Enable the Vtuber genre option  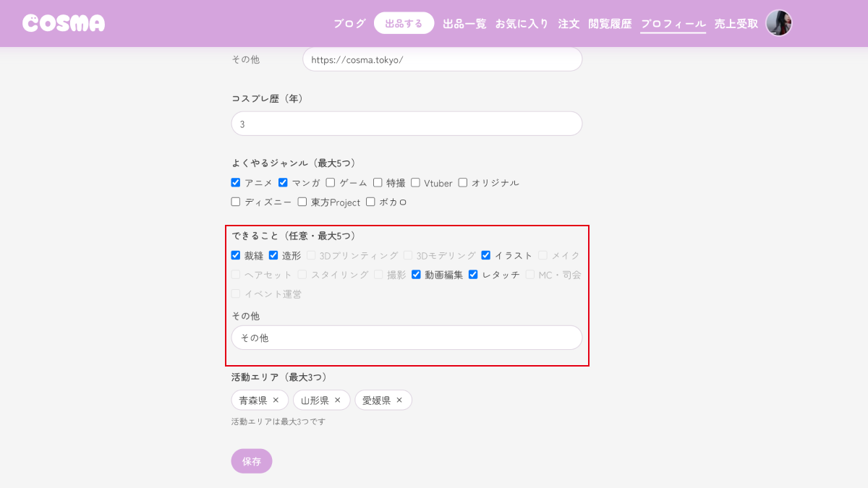pos(414,182)
